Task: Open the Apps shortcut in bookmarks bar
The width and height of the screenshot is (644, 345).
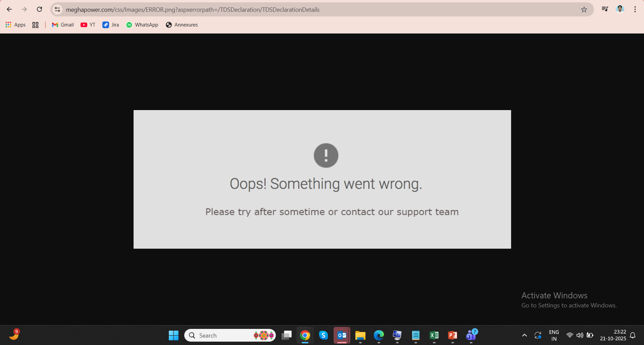Action: (15, 25)
